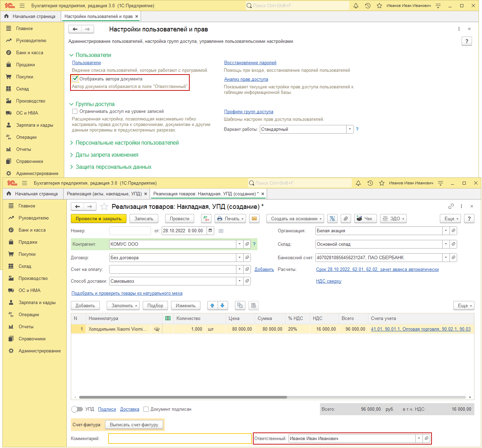Click the Чек receipt button

[365, 218]
